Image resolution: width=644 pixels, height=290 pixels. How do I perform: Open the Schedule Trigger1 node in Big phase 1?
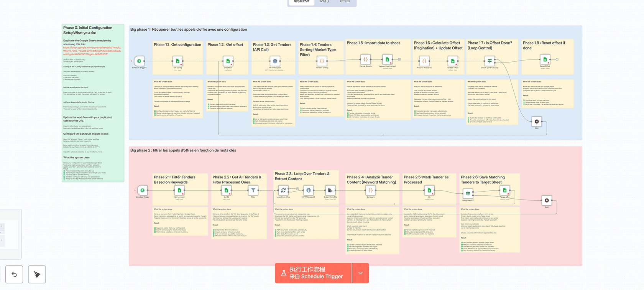pyautogui.click(x=139, y=61)
